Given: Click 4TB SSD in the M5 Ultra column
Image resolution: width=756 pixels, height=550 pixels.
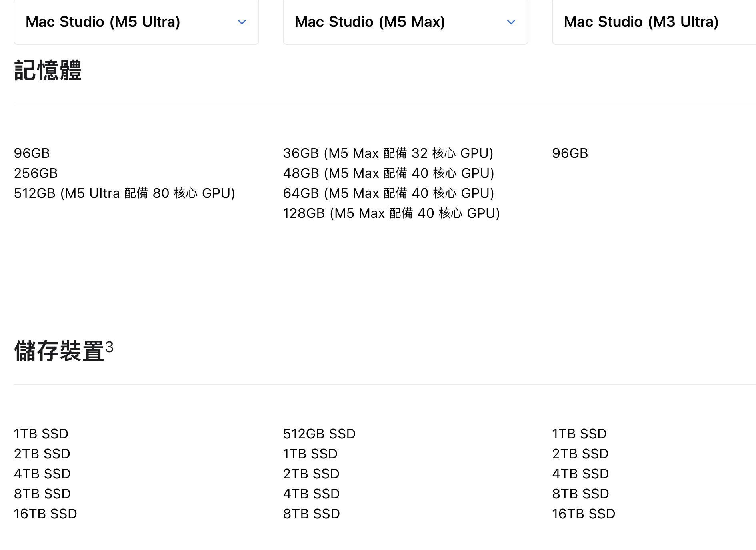Looking at the screenshot, I should coord(42,474).
